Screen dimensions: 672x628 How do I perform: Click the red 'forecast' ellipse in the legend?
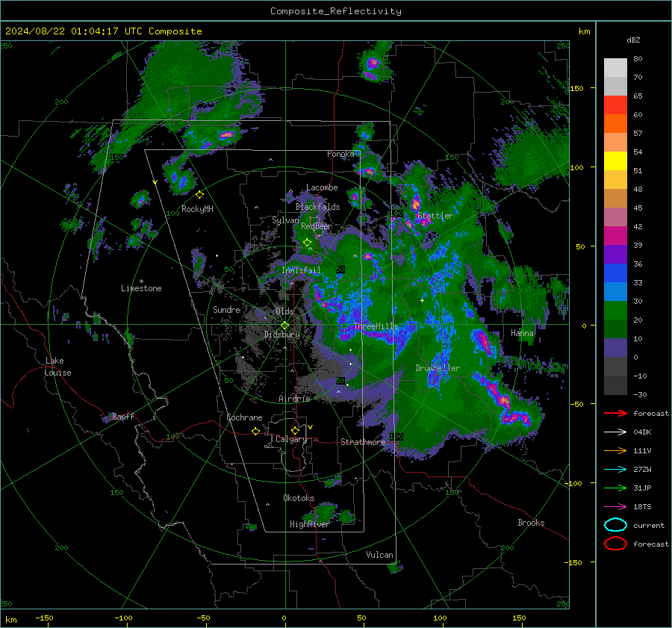click(x=615, y=544)
